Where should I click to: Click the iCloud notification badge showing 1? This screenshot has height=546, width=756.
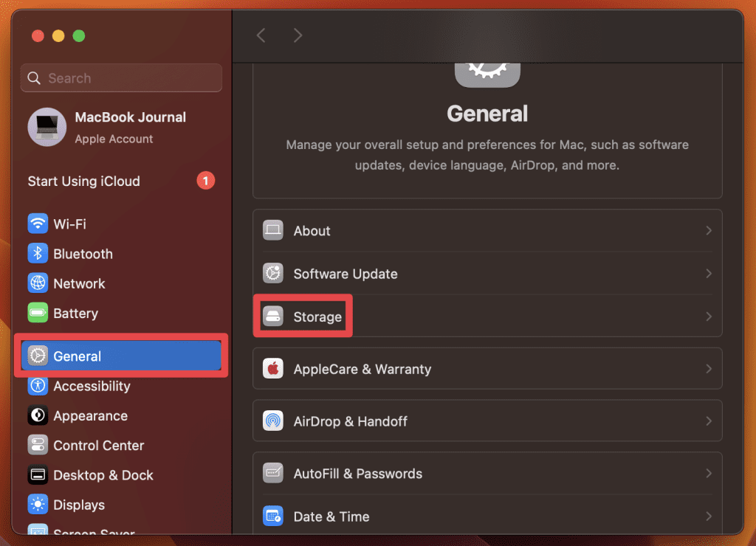click(206, 181)
